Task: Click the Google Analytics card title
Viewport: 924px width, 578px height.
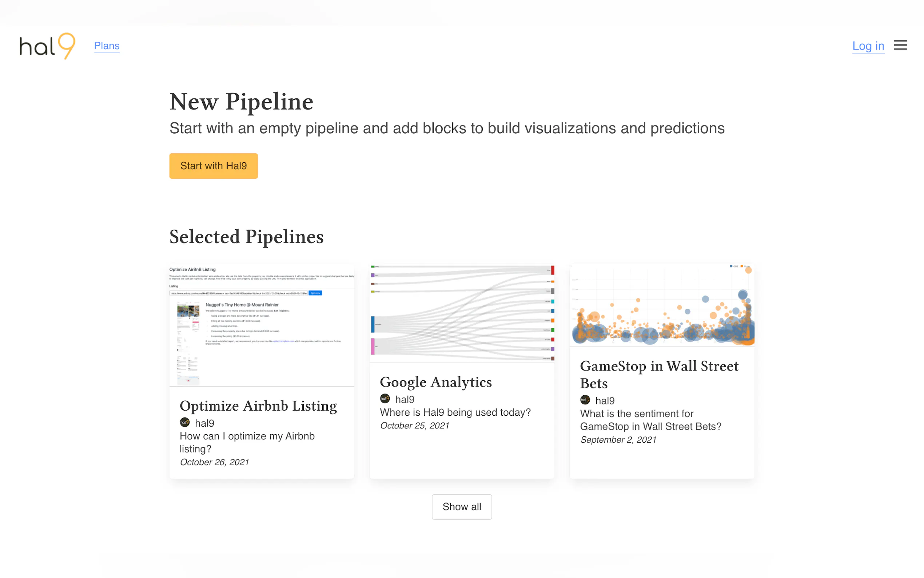Action: (435, 382)
